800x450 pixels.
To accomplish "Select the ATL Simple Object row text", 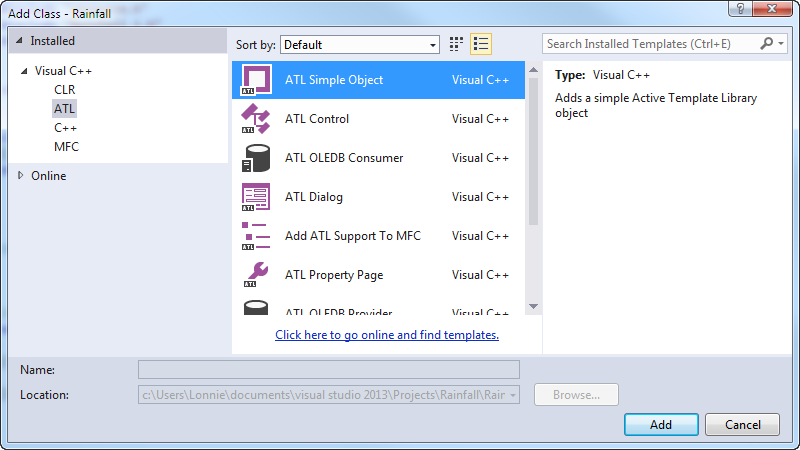I will (x=334, y=80).
